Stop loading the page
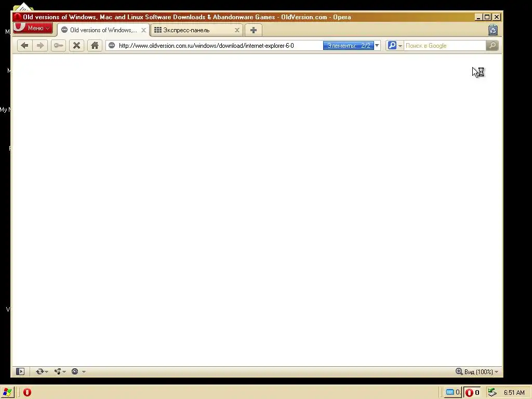 coord(77,46)
